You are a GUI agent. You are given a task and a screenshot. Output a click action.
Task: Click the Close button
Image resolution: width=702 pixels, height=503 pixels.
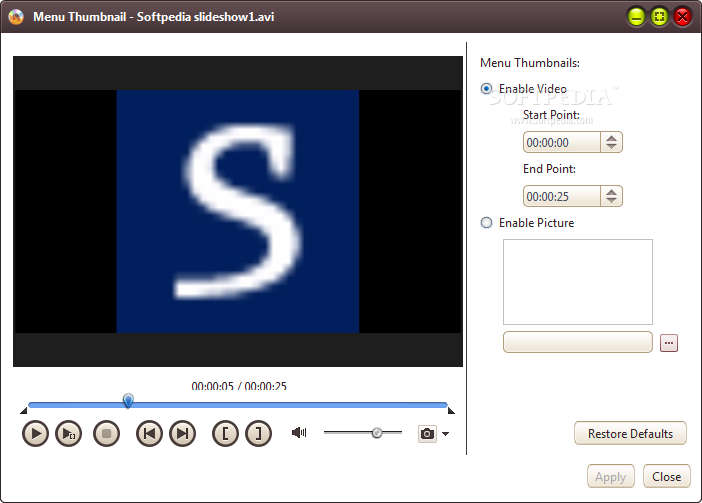667,477
